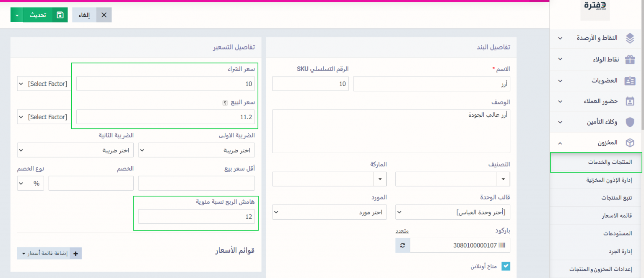Click the customer attendance calendar icon

click(630, 101)
